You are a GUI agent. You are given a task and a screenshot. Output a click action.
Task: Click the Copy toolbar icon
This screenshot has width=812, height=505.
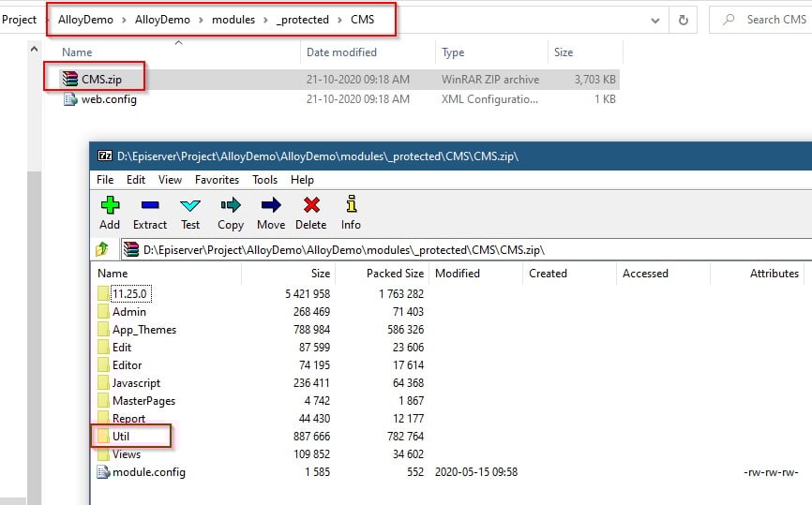point(231,212)
